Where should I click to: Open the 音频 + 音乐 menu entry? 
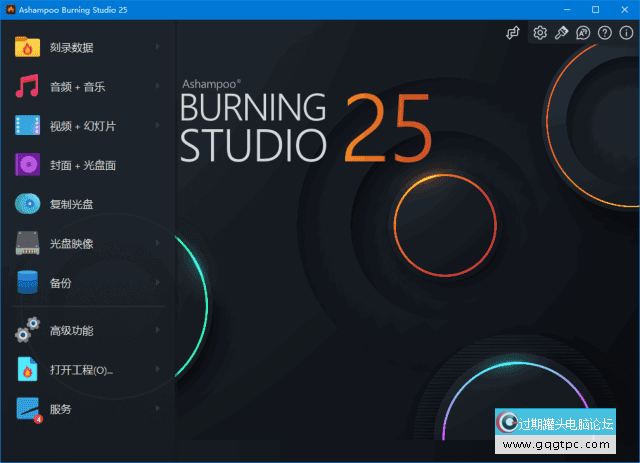(77, 87)
